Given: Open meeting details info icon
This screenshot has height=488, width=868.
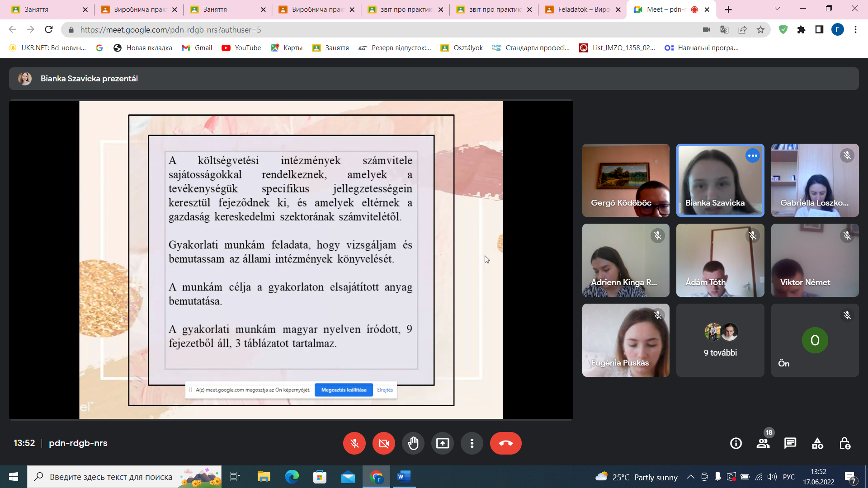Looking at the screenshot, I should click(x=736, y=443).
